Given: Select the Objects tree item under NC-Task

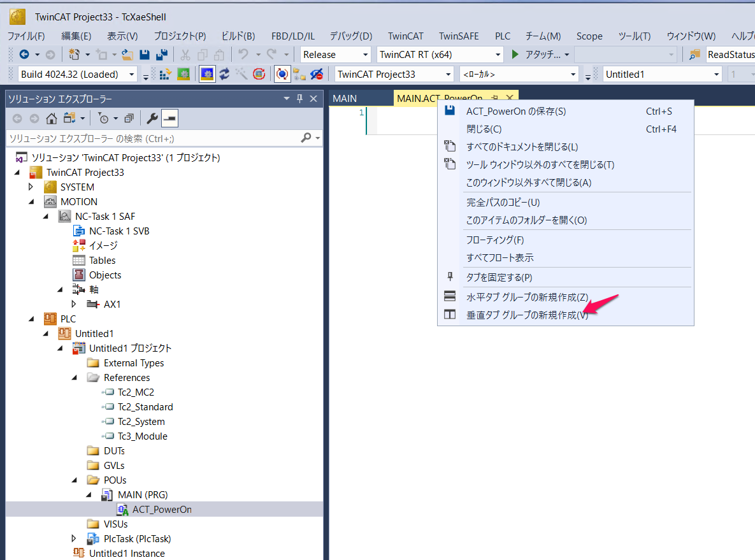Looking at the screenshot, I should pos(105,275).
